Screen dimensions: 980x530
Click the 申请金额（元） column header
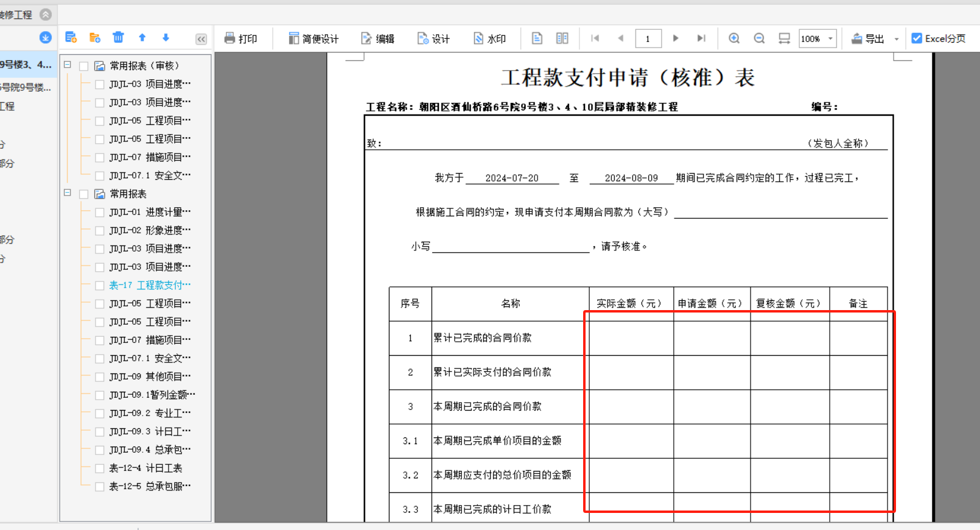(712, 303)
